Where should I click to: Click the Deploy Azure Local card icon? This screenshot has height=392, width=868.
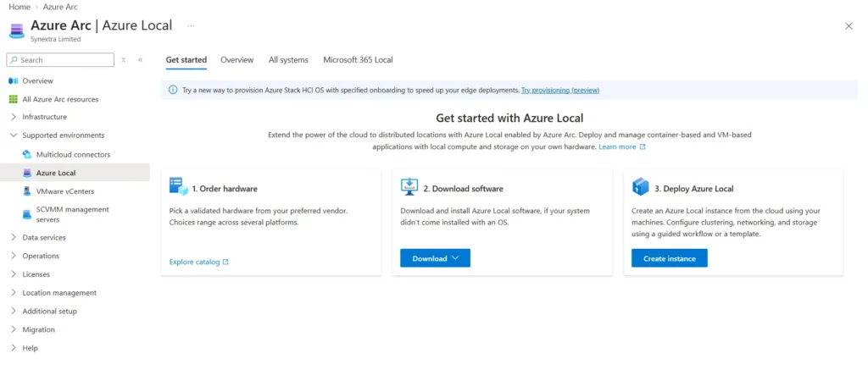point(641,186)
